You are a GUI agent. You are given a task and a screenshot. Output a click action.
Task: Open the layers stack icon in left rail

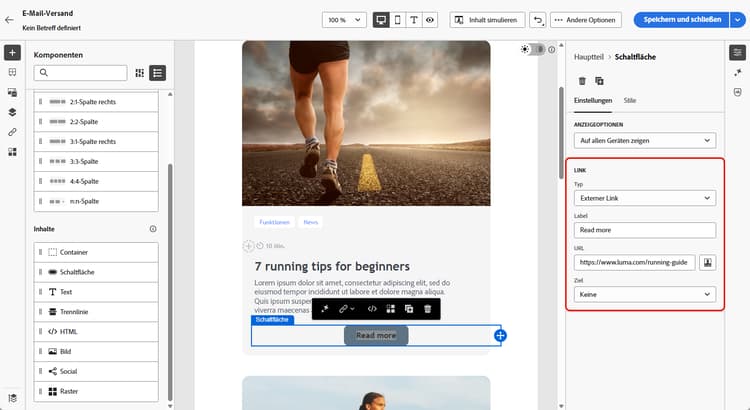pyautogui.click(x=12, y=112)
